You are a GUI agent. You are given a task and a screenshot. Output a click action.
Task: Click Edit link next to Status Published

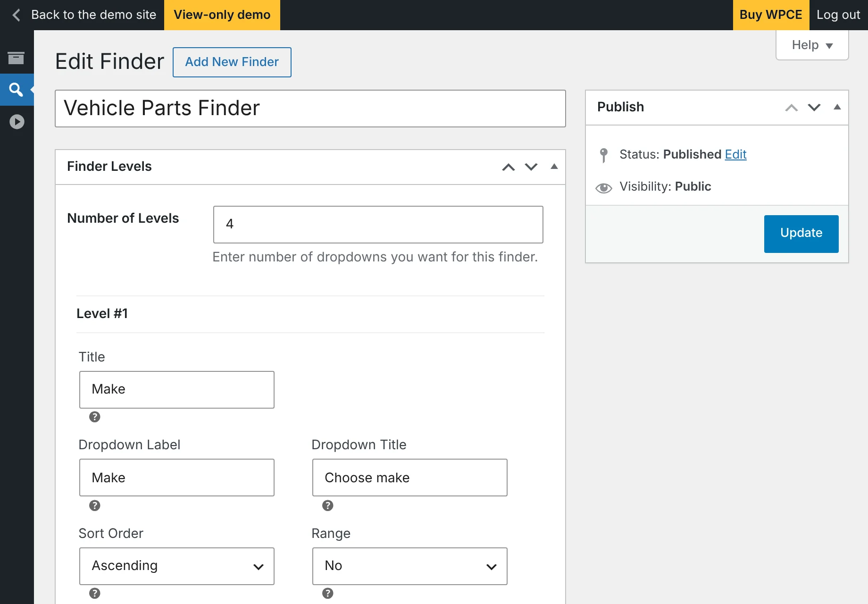point(735,154)
